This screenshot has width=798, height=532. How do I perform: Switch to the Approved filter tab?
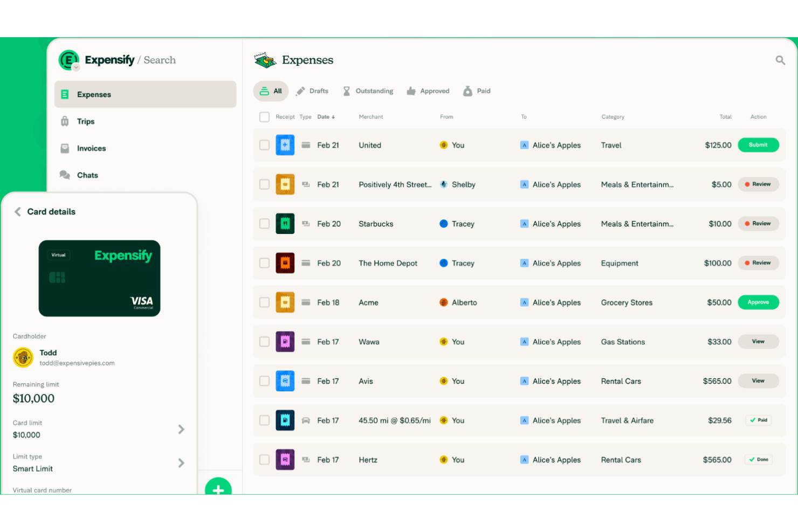click(428, 91)
